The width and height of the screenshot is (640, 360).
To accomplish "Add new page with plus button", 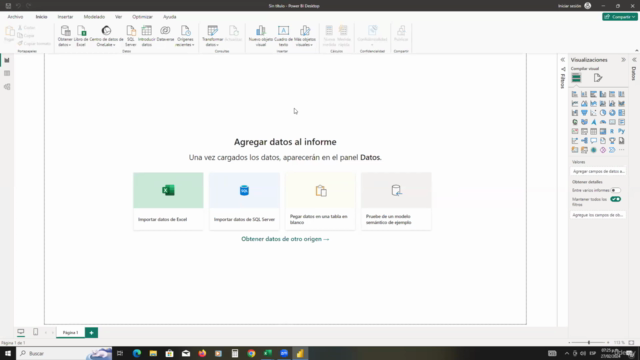I will click(91, 333).
